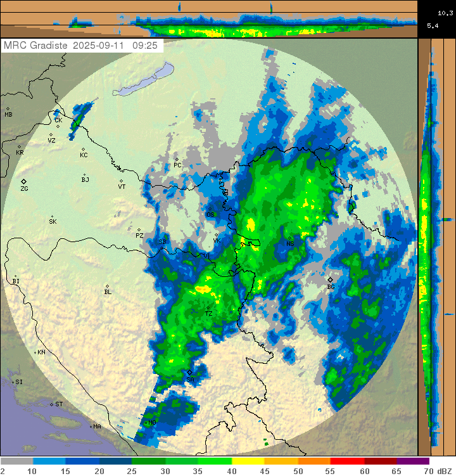The width and height of the screenshot is (456, 476).
Task: Click the HB marker near left edge
Action: click(x=8, y=109)
